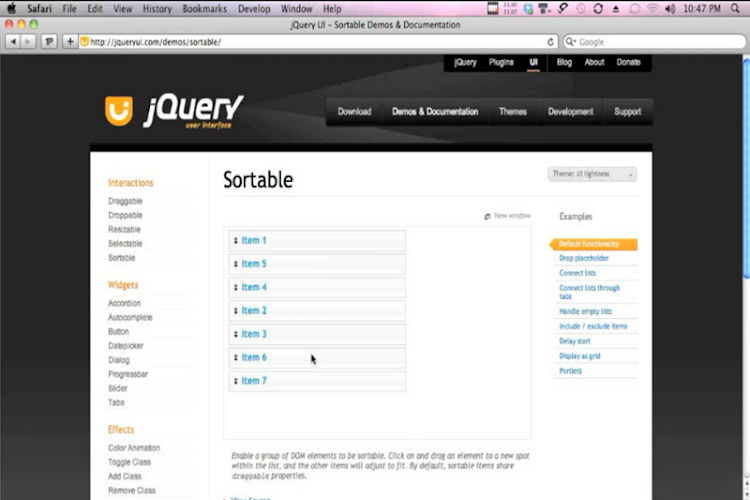This screenshot has height=500, width=750.
Task: Select Display as grid example
Action: click(x=579, y=356)
